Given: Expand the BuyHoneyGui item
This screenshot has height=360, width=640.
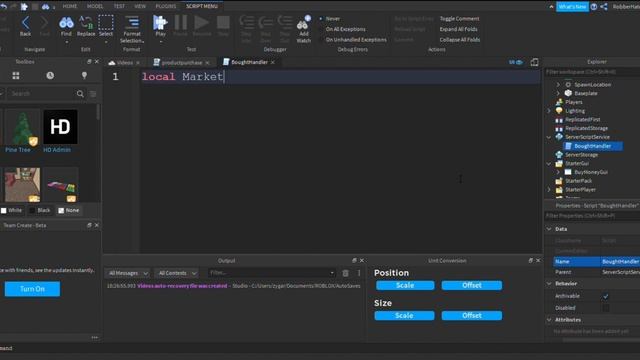Looking at the screenshot, I should 558,172.
